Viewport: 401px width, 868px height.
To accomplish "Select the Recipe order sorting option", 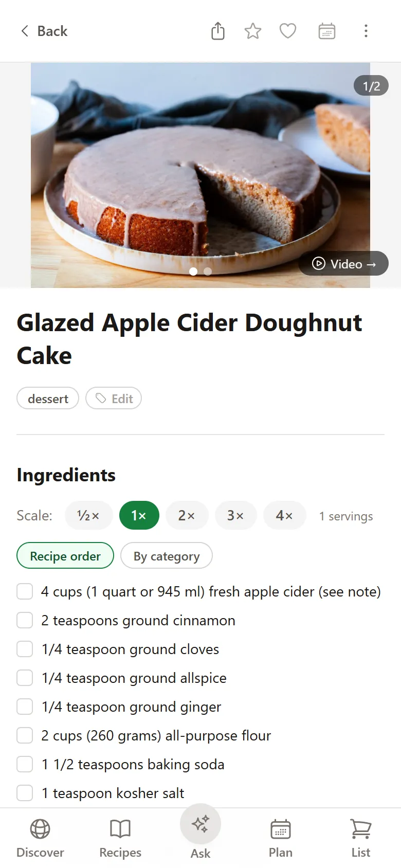I will tap(65, 556).
